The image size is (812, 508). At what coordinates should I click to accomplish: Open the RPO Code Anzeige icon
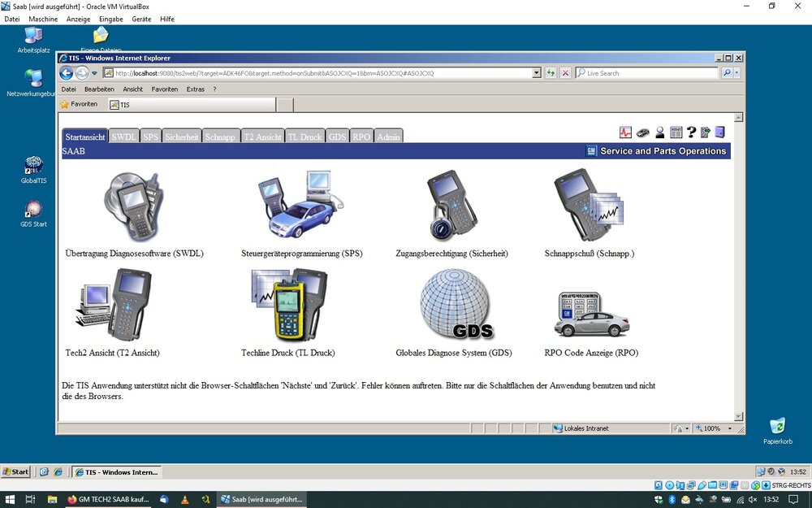591,315
